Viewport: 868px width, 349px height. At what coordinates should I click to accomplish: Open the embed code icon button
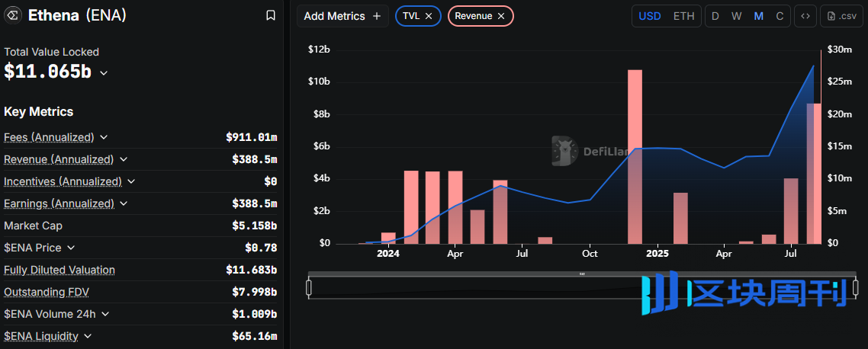pos(805,16)
